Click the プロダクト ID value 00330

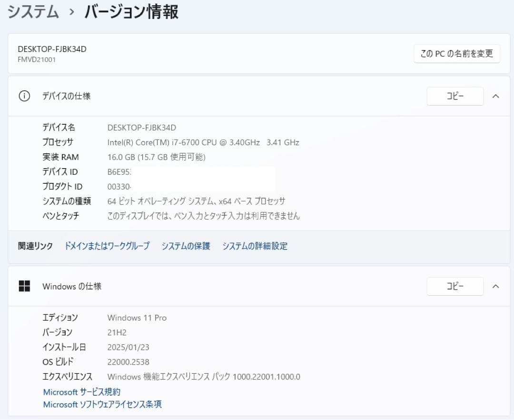pyautogui.click(x=119, y=187)
